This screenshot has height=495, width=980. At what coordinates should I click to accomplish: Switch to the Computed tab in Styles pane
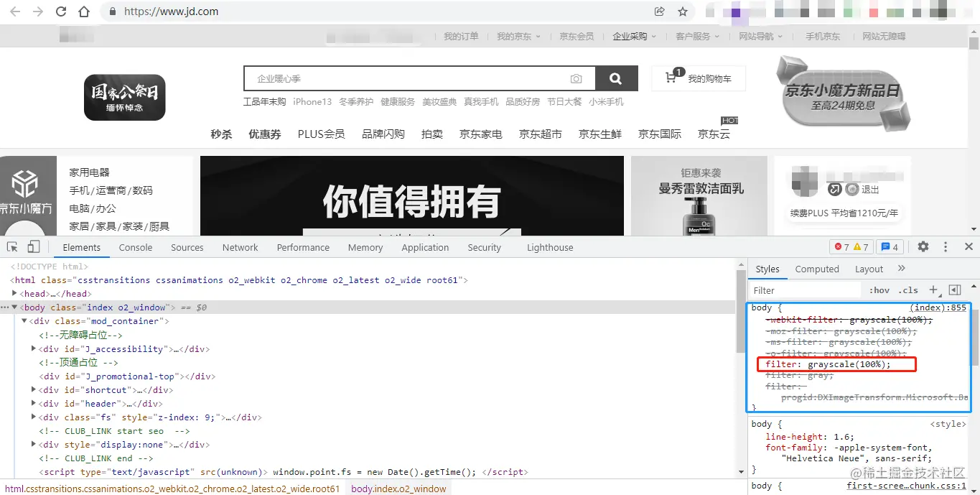816,268
